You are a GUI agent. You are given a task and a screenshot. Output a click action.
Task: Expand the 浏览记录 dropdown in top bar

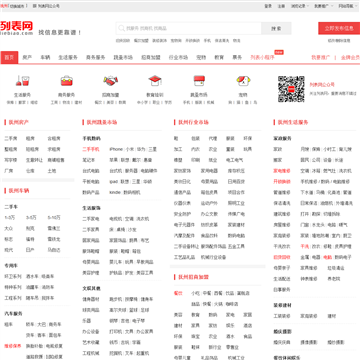[x=300, y=6]
